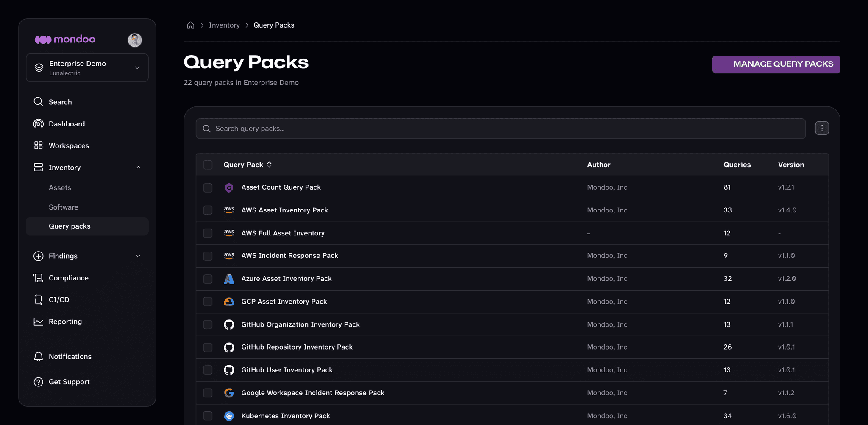Open the user profile avatar

click(135, 40)
